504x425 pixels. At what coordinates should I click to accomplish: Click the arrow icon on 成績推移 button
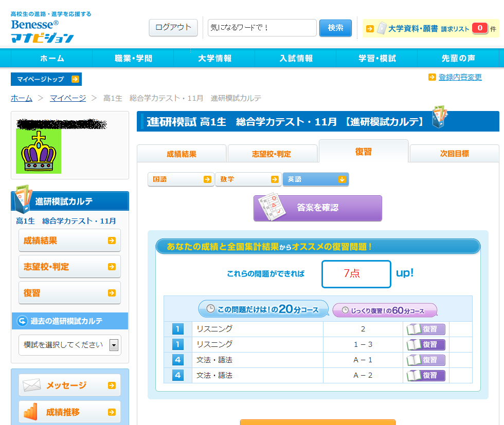tap(112, 412)
